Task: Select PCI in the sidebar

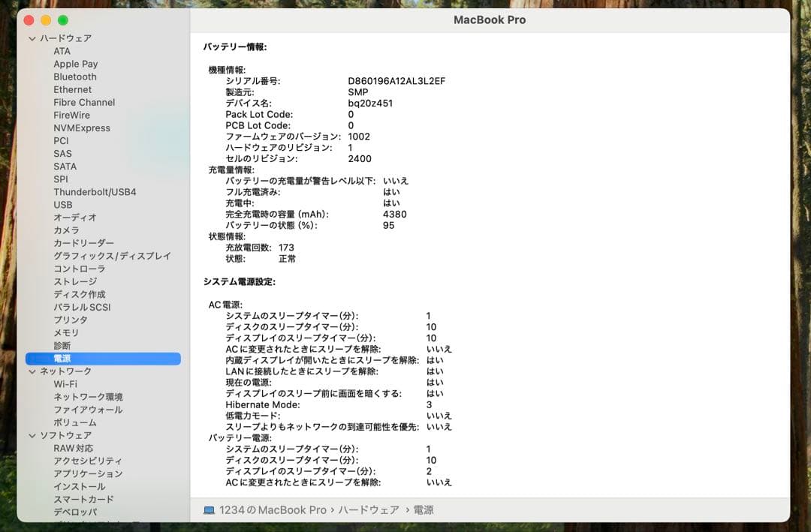Action: tap(61, 140)
